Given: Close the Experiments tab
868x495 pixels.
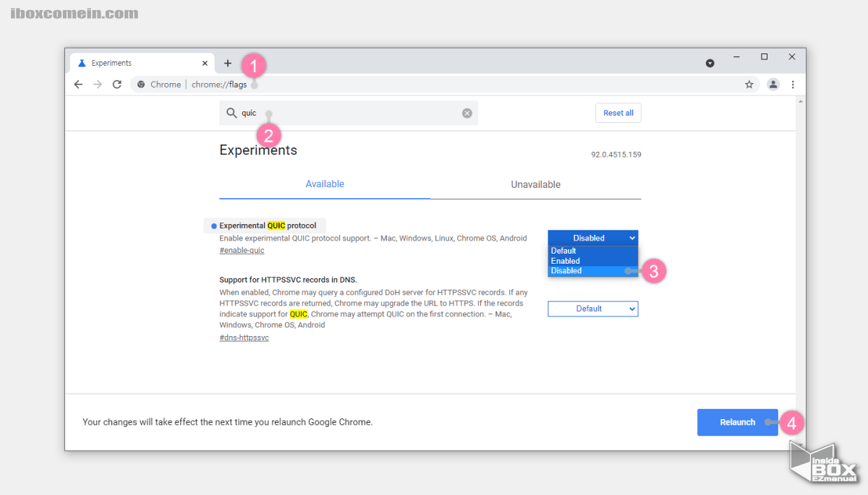Looking at the screenshot, I should click(205, 64).
